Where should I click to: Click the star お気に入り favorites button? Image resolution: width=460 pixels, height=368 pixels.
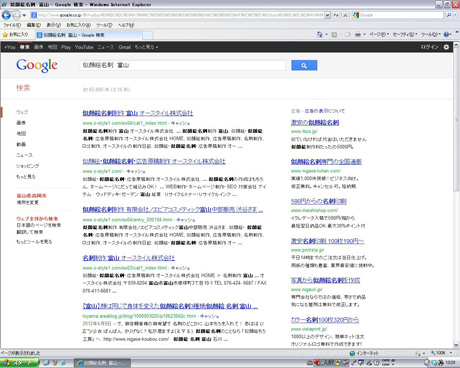(16, 35)
